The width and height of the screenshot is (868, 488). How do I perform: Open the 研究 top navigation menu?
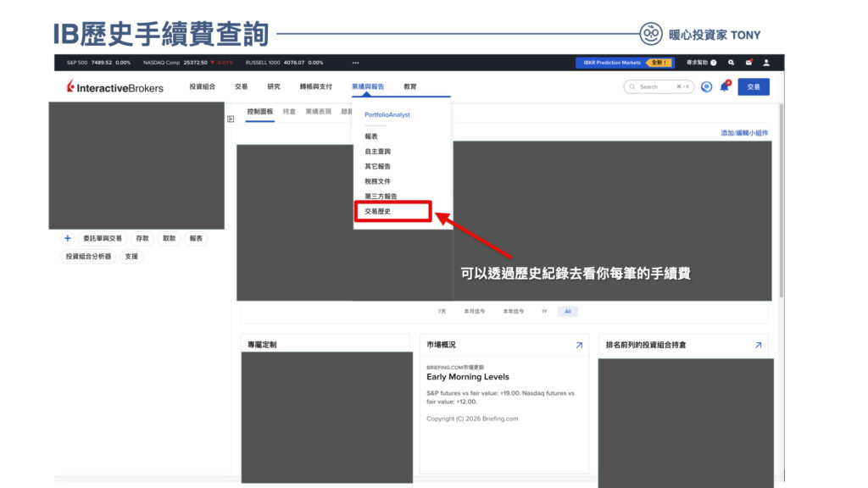pyautogui.click(x=274, y=86)
